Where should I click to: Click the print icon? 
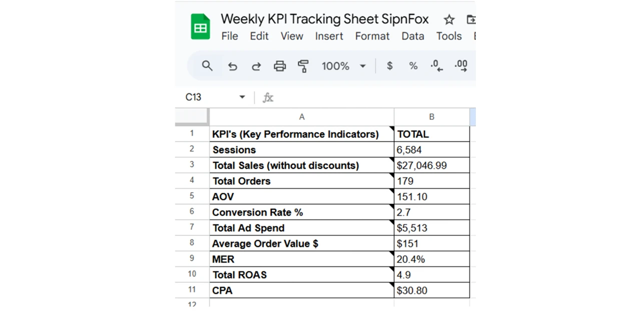(280, 66)
